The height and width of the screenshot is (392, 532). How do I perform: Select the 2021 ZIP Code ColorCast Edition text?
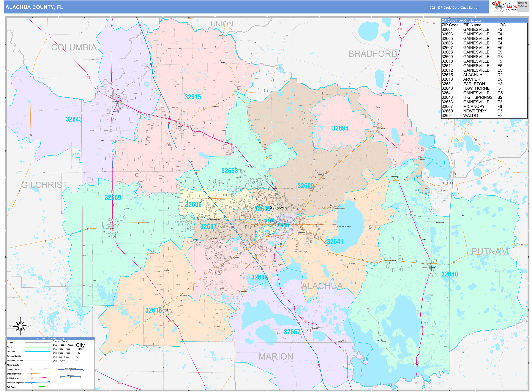coord(454,8)
